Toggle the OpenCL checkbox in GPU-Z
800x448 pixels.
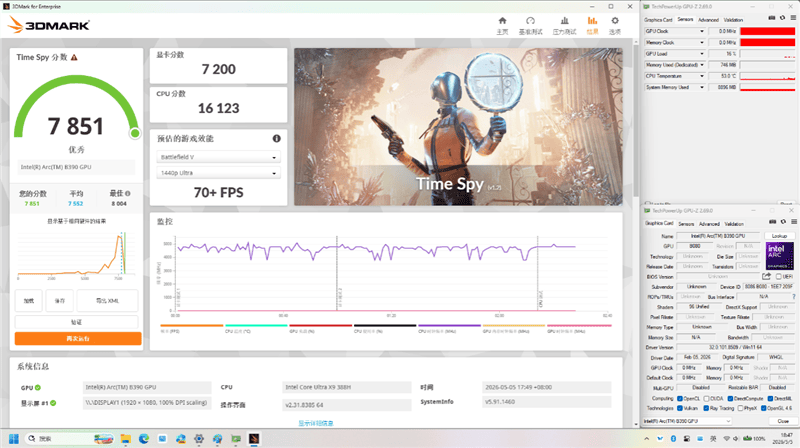680,399
